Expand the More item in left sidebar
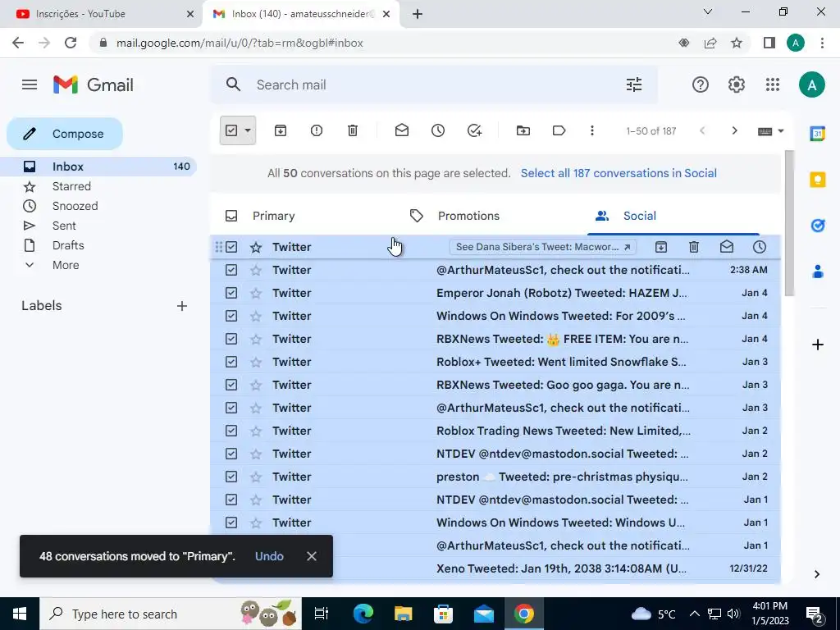Viewport: 840px width, 630px height. click(x=66, y=265)
